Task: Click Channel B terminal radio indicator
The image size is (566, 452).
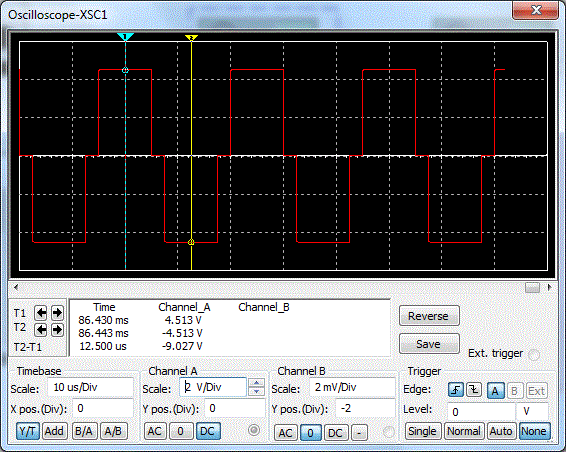Action: click(x=389, y=431)
